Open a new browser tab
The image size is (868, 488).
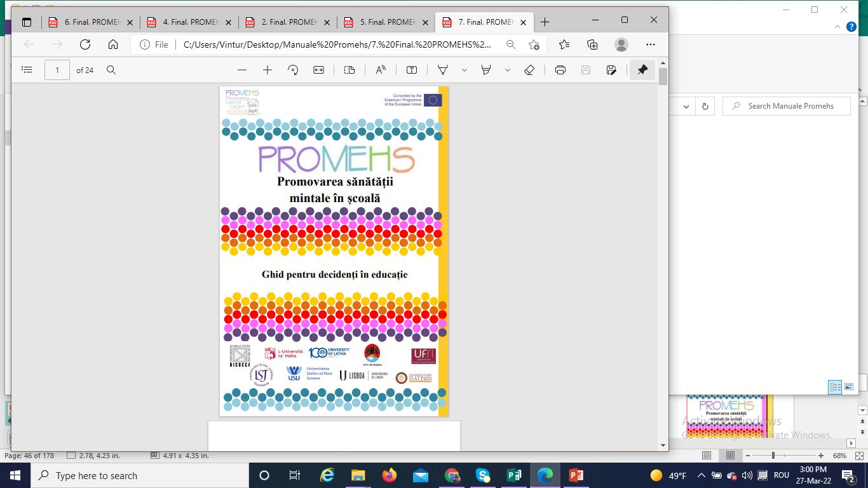click(545, 22)
